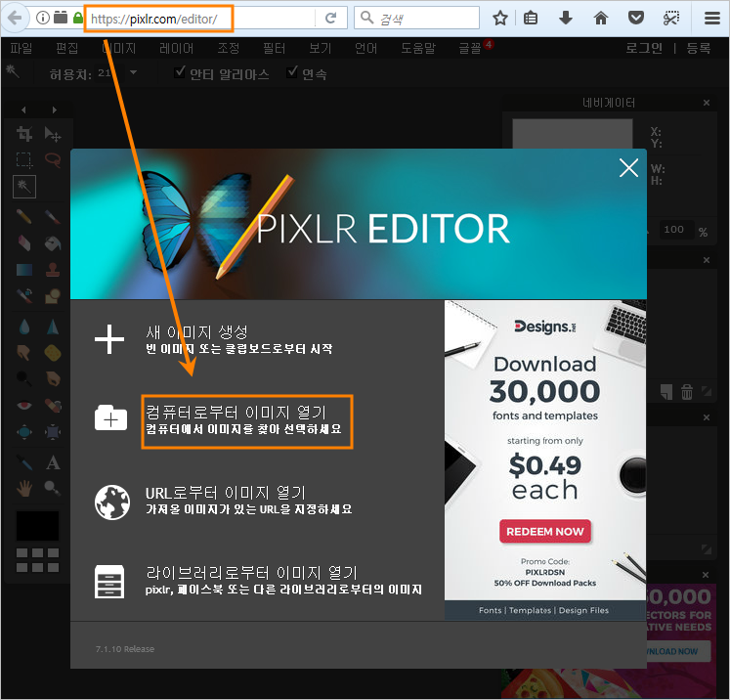The height and width of the screenshot is (700, 730).
Task: Open the black foreground color swatch
Action: tap(38, 526)
